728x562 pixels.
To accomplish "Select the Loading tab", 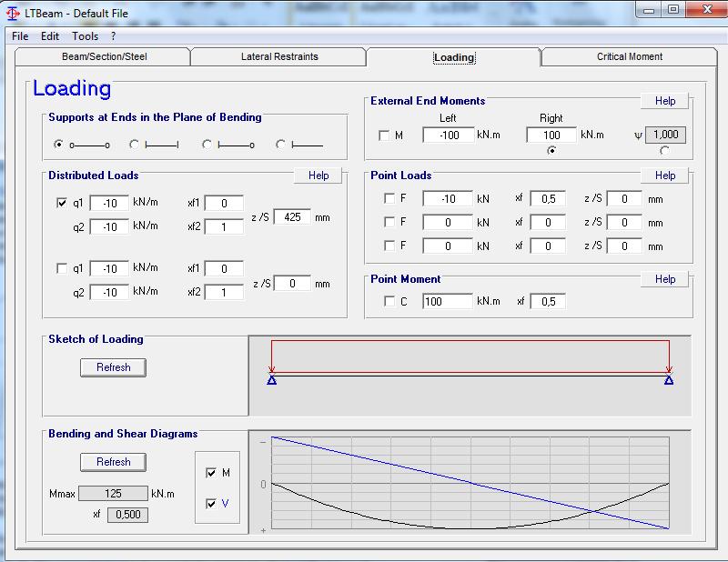I will [x=454, y=57].
